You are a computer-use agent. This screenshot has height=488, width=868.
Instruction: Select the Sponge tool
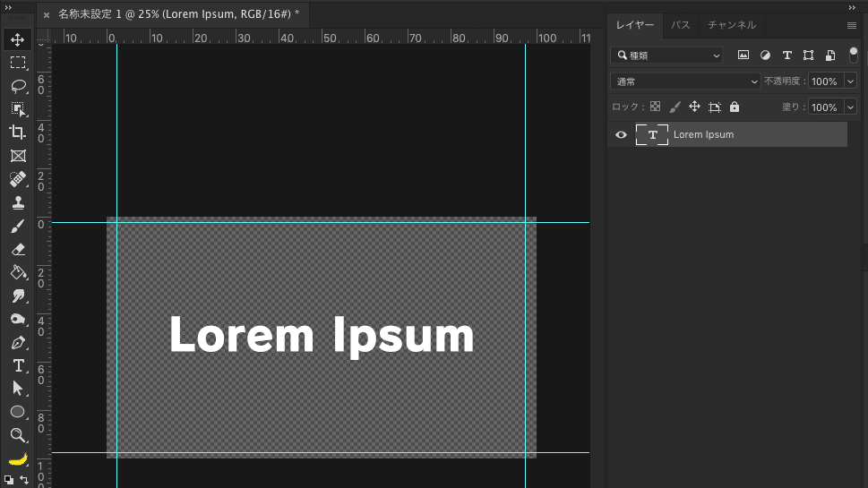pyautogui.click(x=18, y=320)
